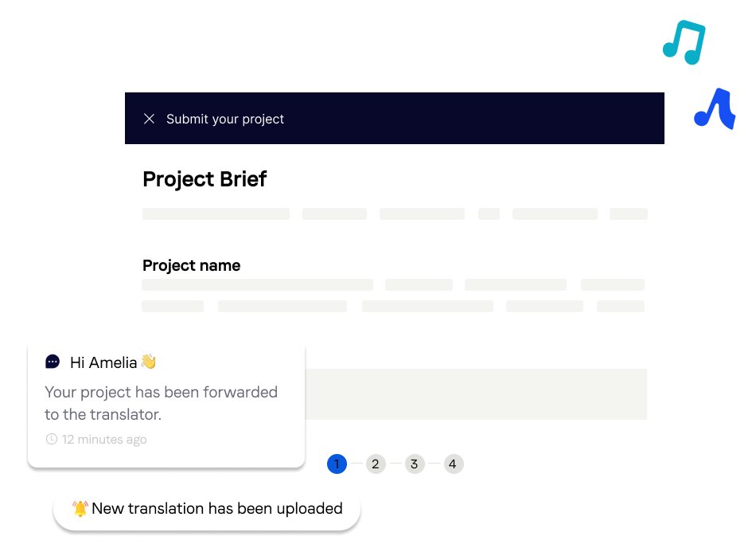Click the 12 minutes ago timestamp
The width and height of the screenshot is (756, 544).
(x=104, y=439)
